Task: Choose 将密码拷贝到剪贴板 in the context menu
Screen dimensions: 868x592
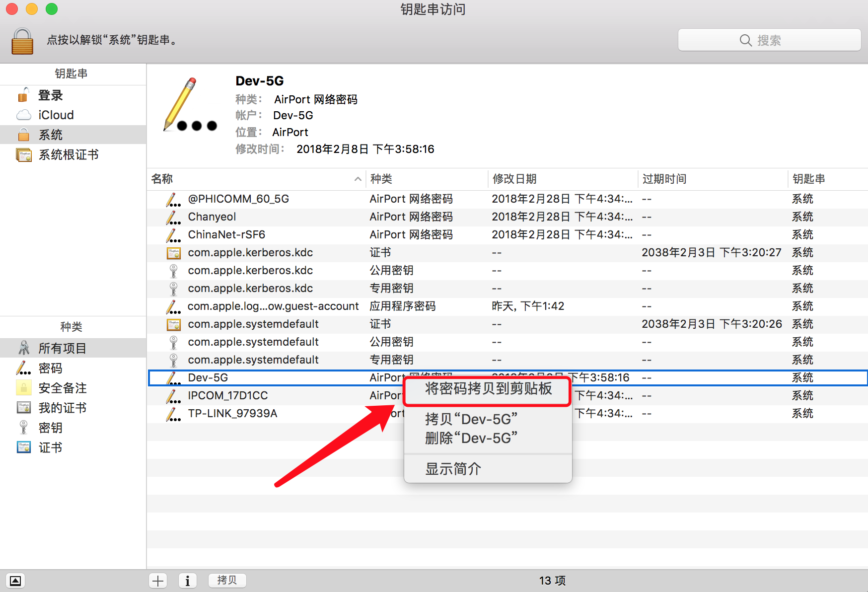Action: click(488, 389)
